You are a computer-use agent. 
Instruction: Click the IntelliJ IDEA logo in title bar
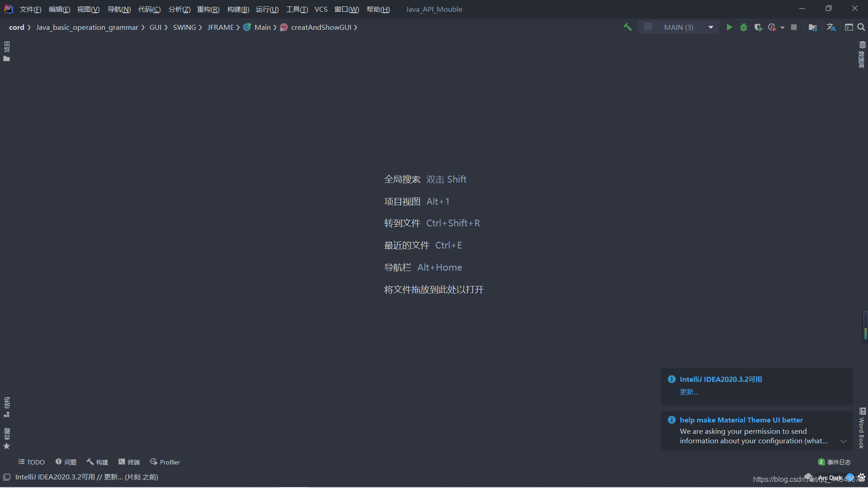[9, 9]
